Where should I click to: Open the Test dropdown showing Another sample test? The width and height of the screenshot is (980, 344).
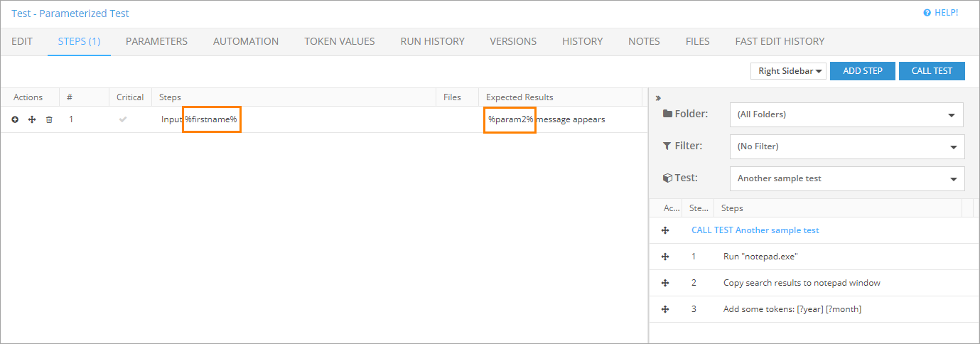[x=846, y=178]
